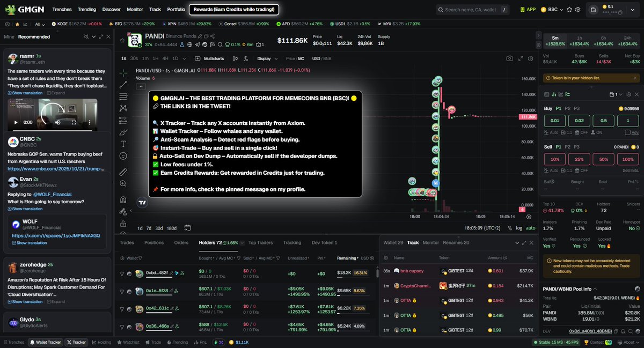Switch to the Dev Token tab

[x=324, y=243]
